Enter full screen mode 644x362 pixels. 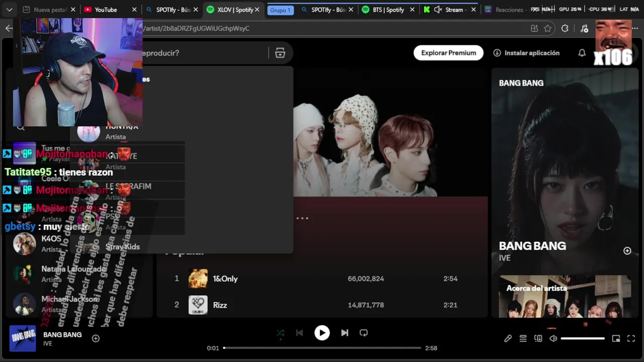pyautogui.click(x=631, y=338)
